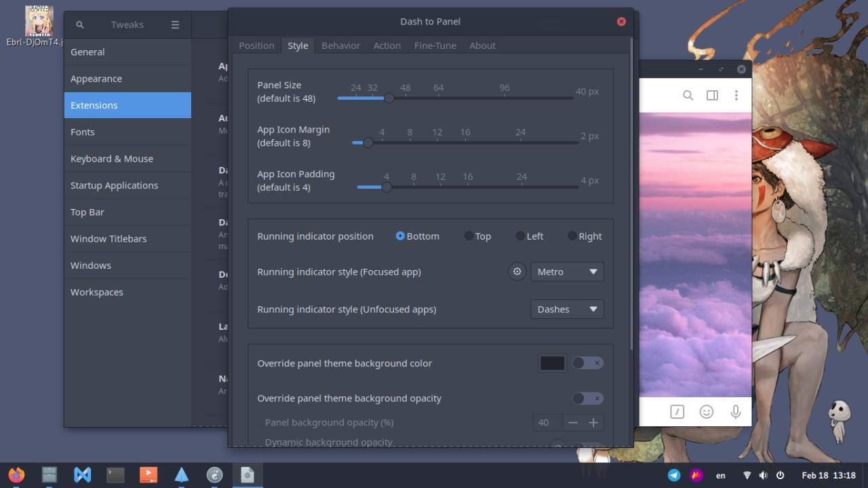The height and width of the screenshot is (488, 868).
Task: Select Left running indicator position
Action: (x=530, y=236)
